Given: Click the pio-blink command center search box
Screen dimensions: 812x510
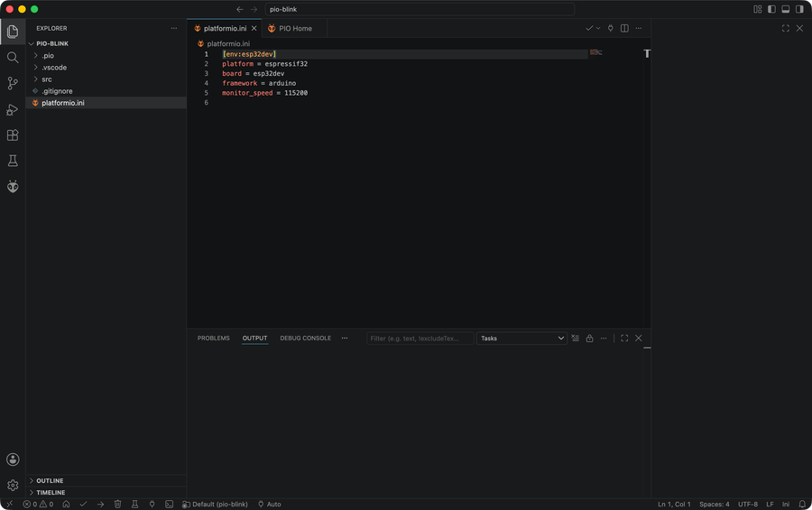Looking at the screenshot, I should tap(420, 9).
